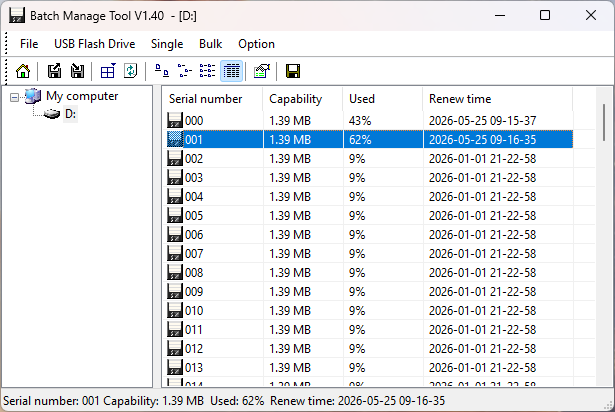The image size is (615, 412).
Task: Click floppy icon of row 010
Action: [x=175, y=310]
